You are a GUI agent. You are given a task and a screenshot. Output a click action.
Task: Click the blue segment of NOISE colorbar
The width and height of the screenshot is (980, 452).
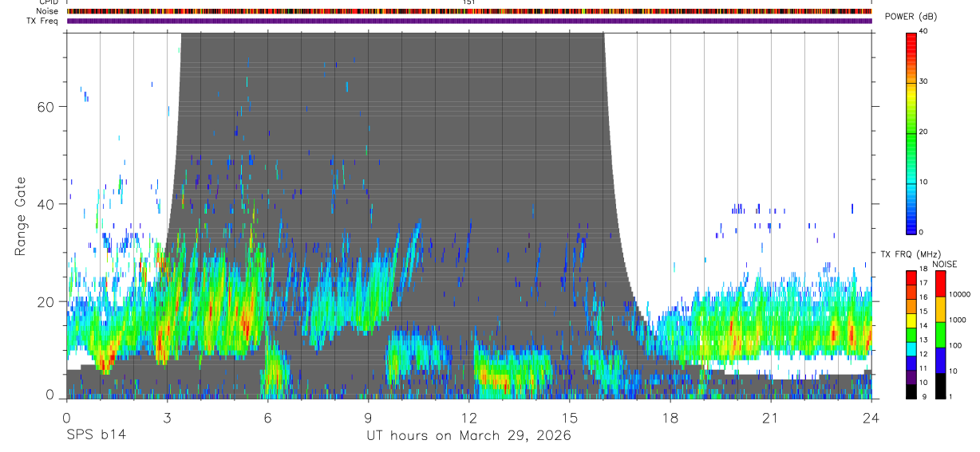coord(940,360)
